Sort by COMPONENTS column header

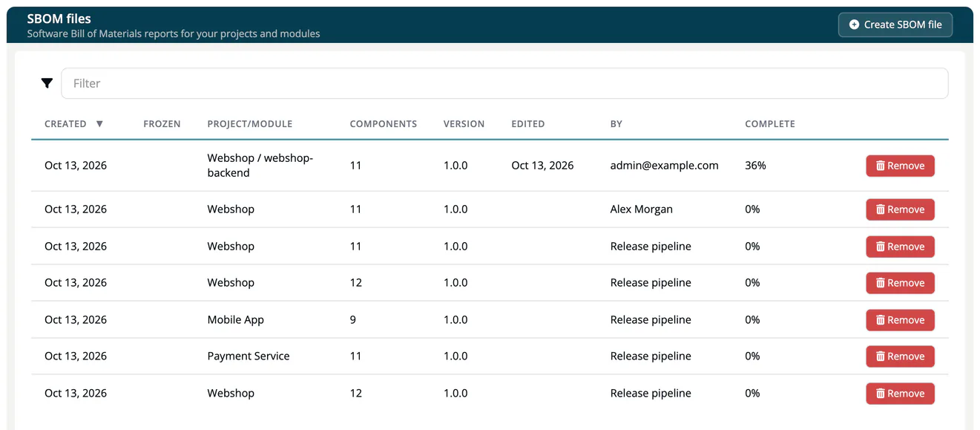[384, 124]
